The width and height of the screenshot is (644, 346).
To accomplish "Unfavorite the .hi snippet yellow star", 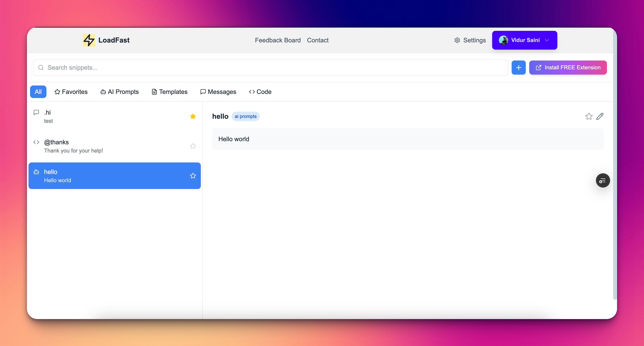I will [x=193, y=116].
